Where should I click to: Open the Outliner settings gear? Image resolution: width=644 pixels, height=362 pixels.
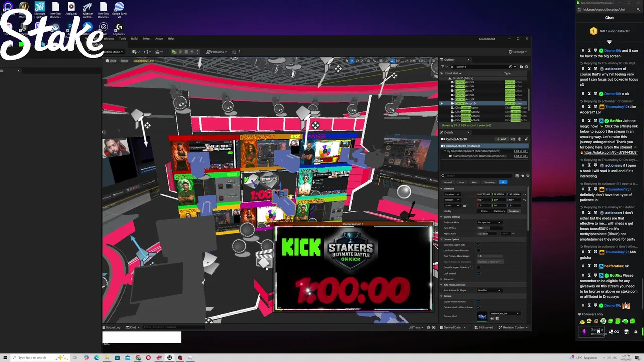[x=527, y=67]
